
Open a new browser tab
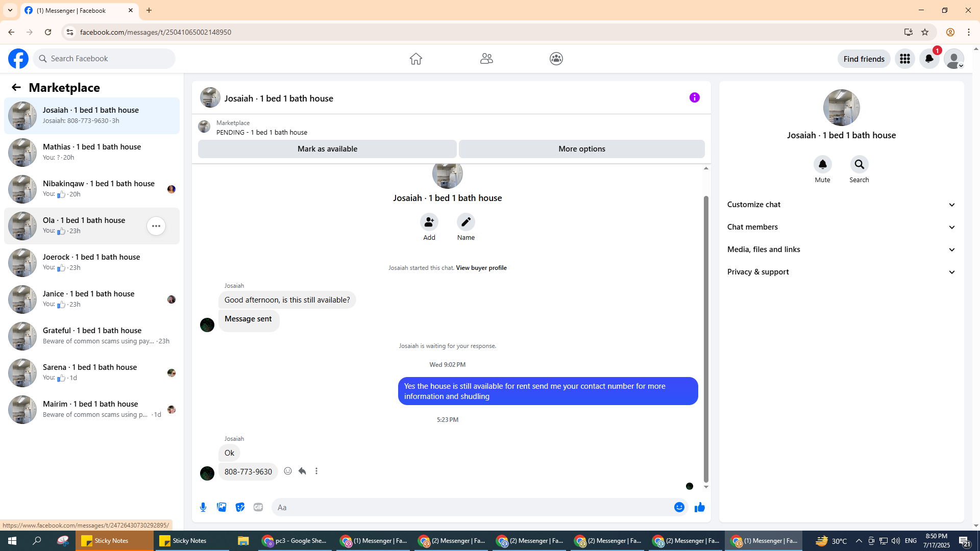click(x=149, y=10)
